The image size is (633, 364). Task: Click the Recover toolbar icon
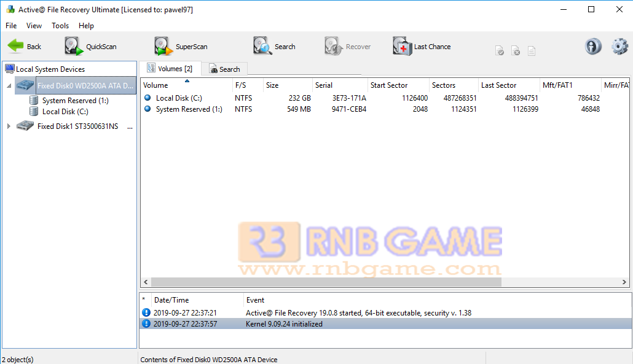point(334,47)
